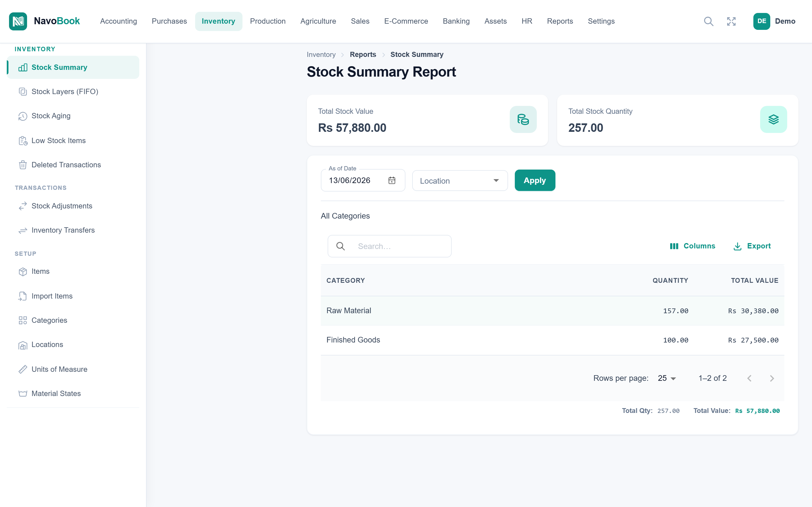Image resolution: width=812 pixels, height=507 pixels.
Task: Click the Apply button
Action: coord(535,180)
